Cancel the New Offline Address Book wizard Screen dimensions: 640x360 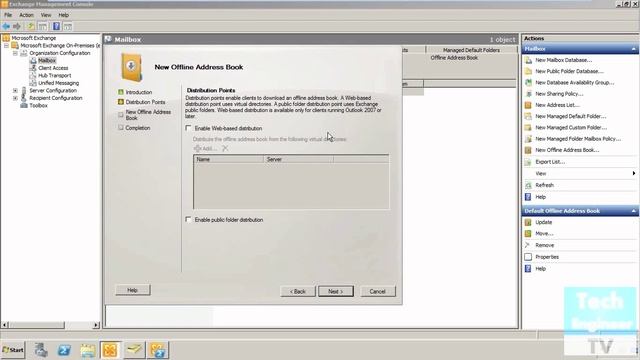point(378,291)
